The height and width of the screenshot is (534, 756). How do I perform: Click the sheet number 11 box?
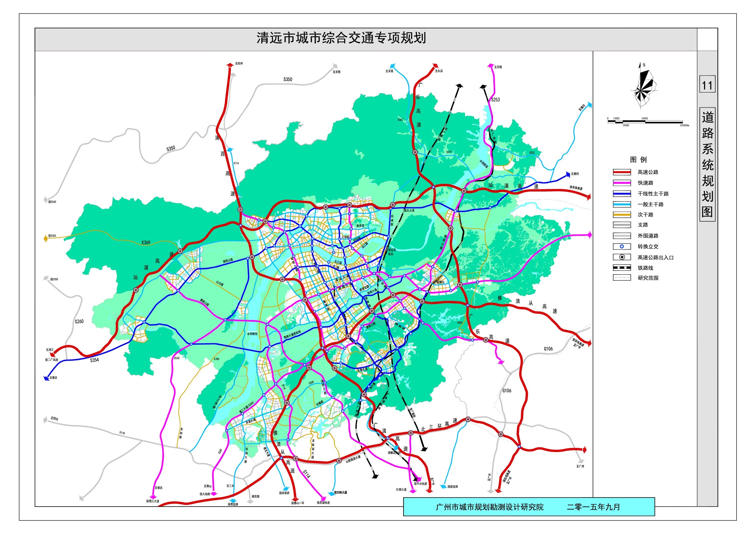pyautogui.click(x=707, y=85)
